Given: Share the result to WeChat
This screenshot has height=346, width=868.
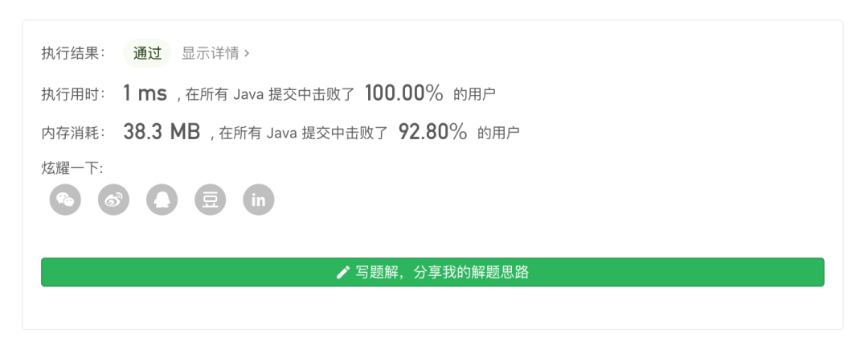Looking at the screenshot, I should point(66,200).
